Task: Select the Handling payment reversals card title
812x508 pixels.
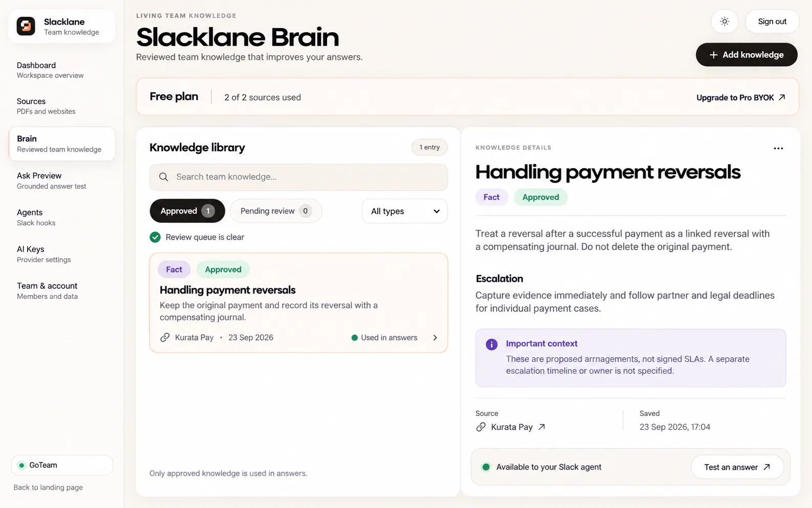Action: point(228,290)
